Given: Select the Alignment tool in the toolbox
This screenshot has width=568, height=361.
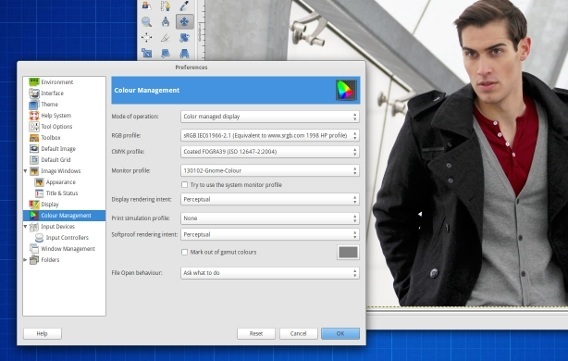Looking at the screenshot, I should [147, 37].
